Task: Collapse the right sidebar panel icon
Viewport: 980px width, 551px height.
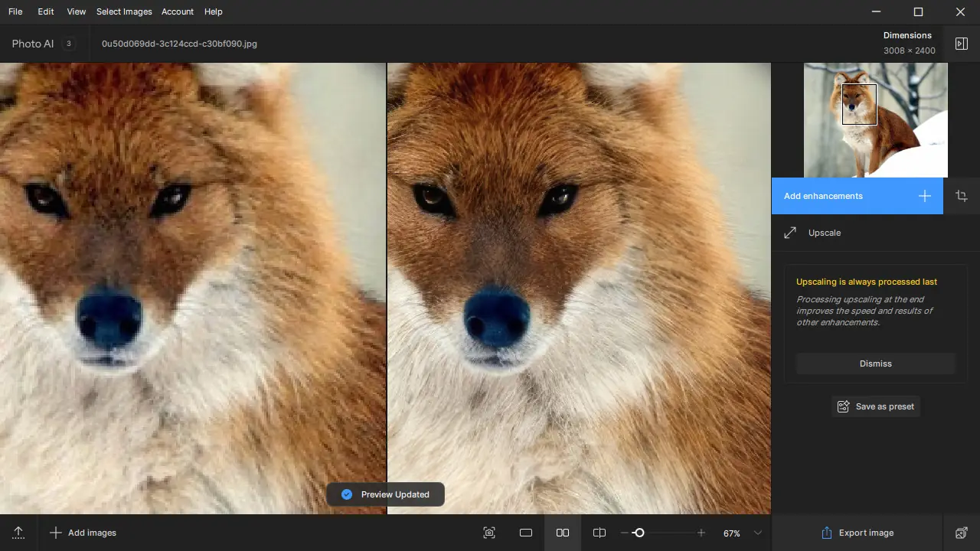Action: tap(962, 44)
